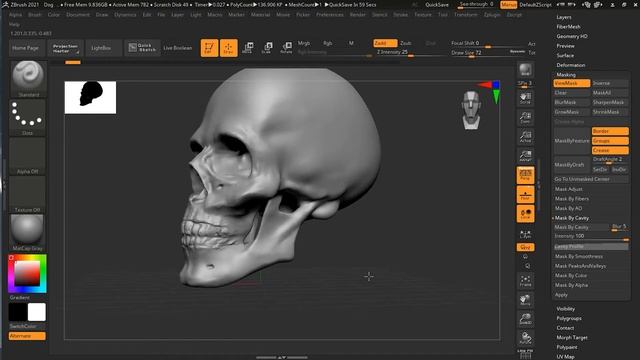Activate Draw mode icon

pyautogui.click(x=229, y=48)
